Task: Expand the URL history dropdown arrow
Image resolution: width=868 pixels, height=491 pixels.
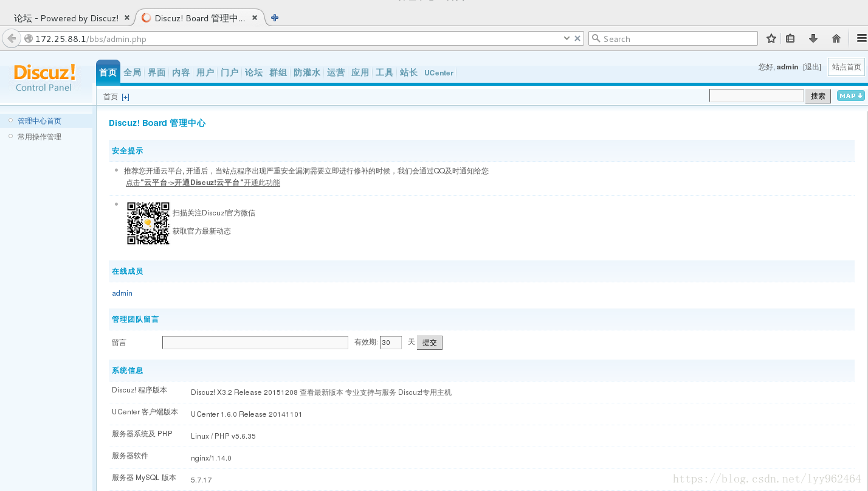Action: 567,38
